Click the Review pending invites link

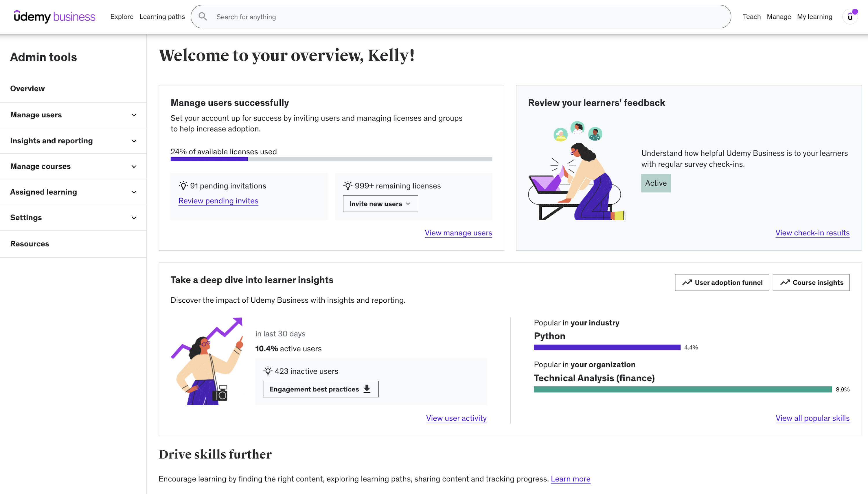218,201
